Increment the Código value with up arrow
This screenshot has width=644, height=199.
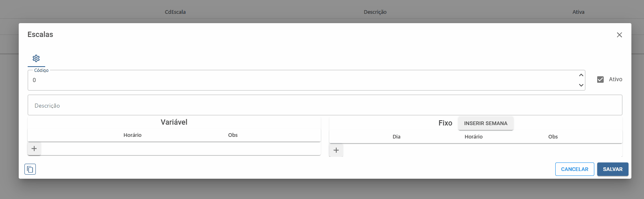581,75
